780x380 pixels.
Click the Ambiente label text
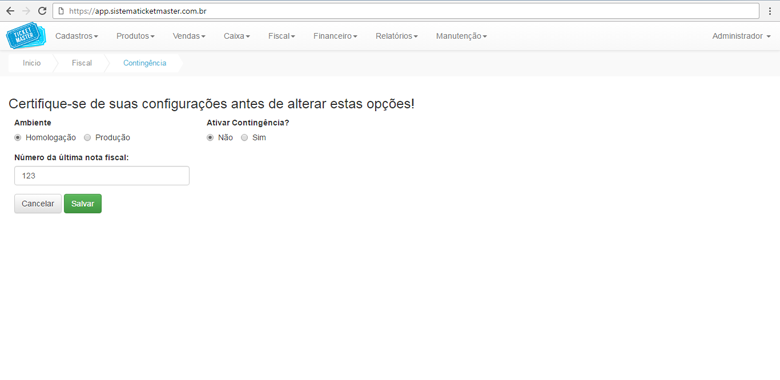33,123
